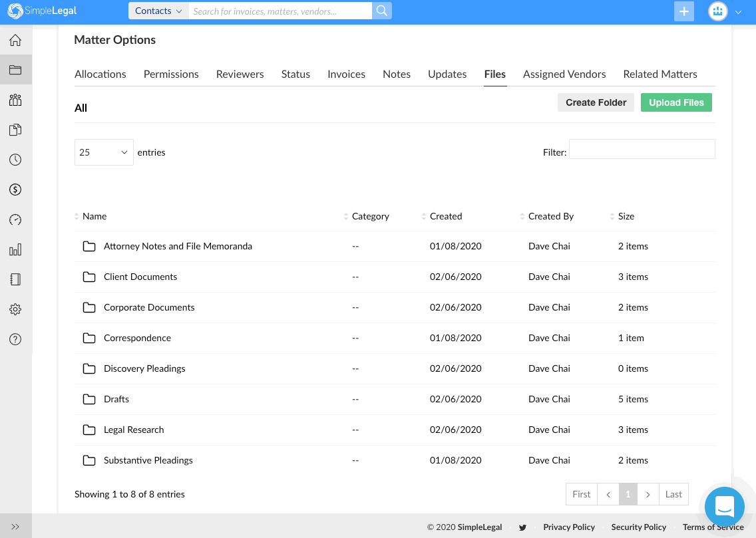Screen dimensions: 756x538
Task: Click the magnifying glass search button
Action: [382, 11]
